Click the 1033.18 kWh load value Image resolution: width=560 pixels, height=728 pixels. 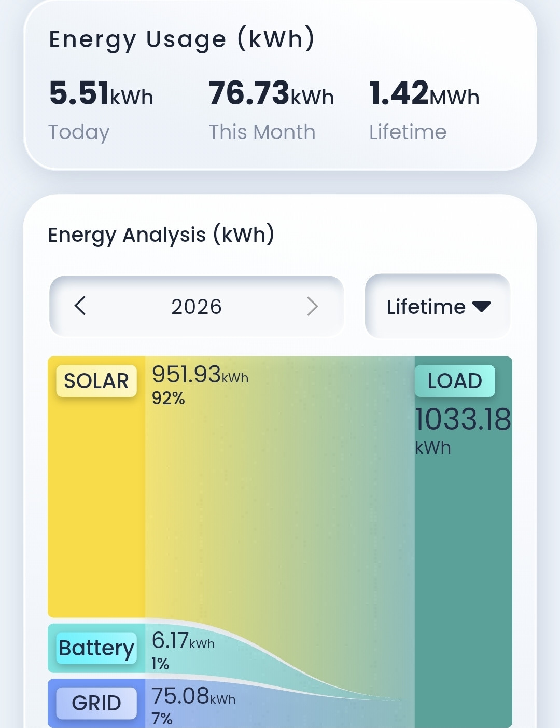point(463,431)
